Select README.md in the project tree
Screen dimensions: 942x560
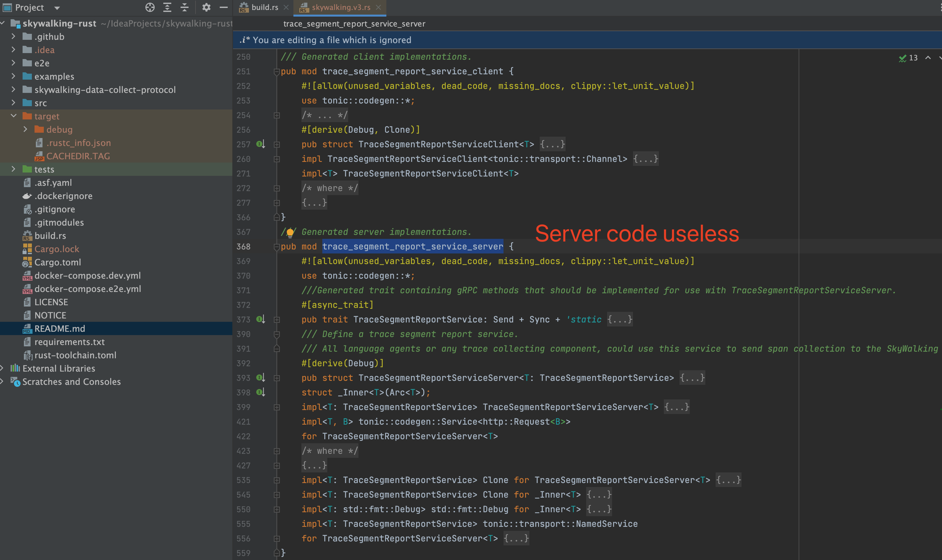[x=60, y=328]
